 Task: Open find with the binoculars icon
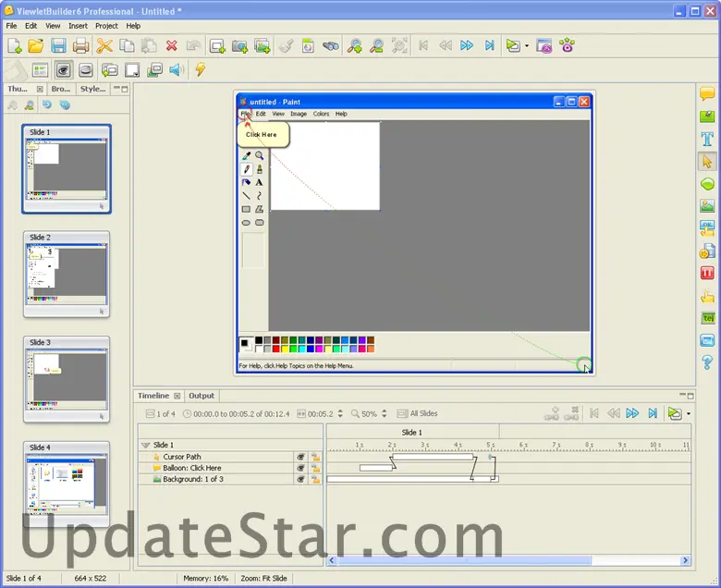[331, 45]
